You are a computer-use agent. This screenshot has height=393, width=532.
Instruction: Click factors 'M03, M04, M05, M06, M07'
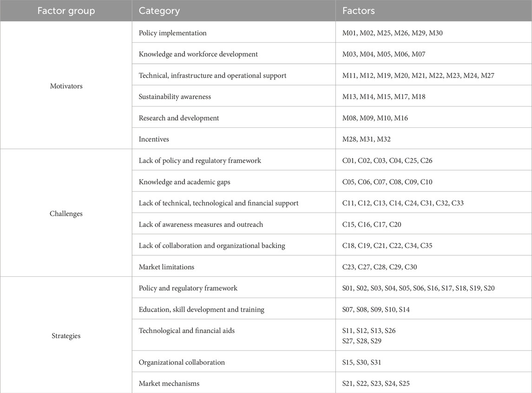(x=384, y=54)
